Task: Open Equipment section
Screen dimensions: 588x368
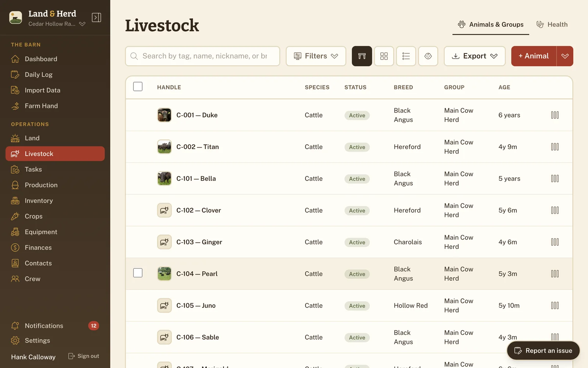Action: (55, 232)
